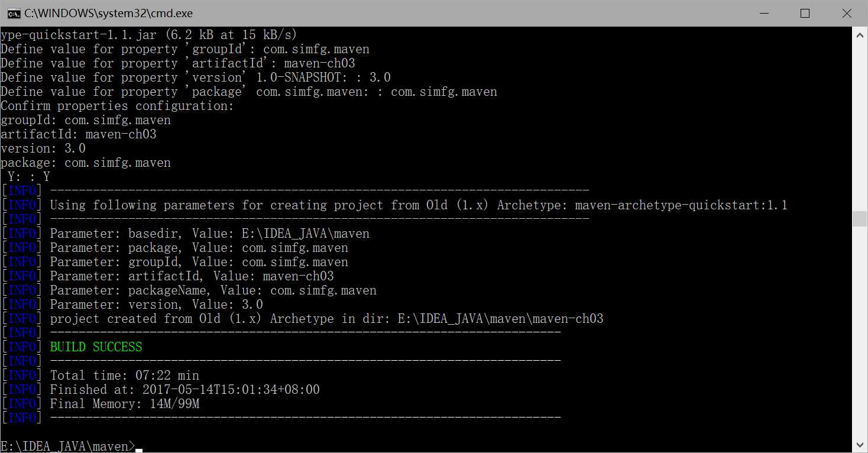The height and width of the screenshot is (453, 868).
Task: Close the cmd.exe window
Action: pyautogui.click(x=846, y=13)
